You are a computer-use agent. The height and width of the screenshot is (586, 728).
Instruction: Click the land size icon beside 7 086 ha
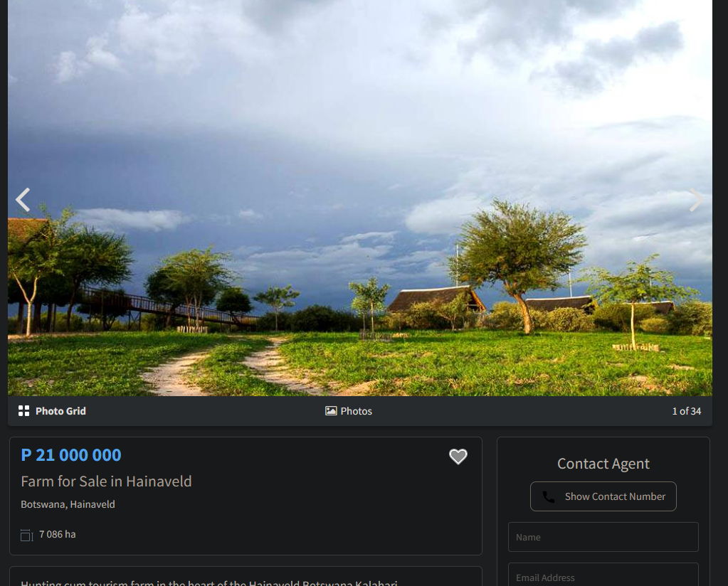[27, 536]
